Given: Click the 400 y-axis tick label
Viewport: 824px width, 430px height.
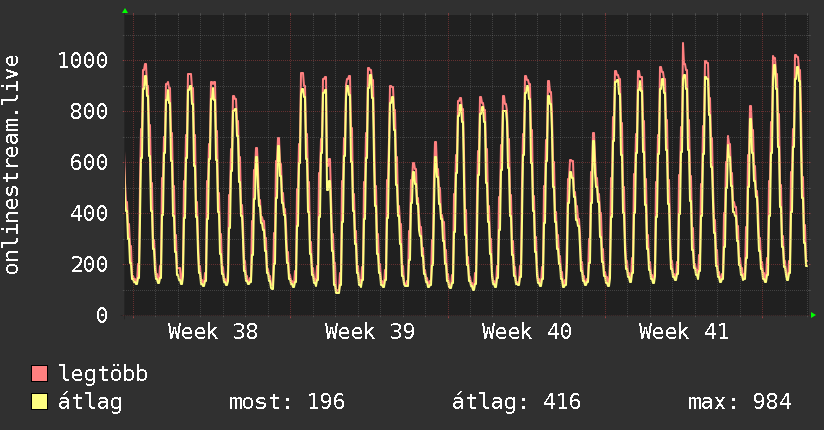Looking at the screenshot, I should pyautogui.click(x=89, y=213).
